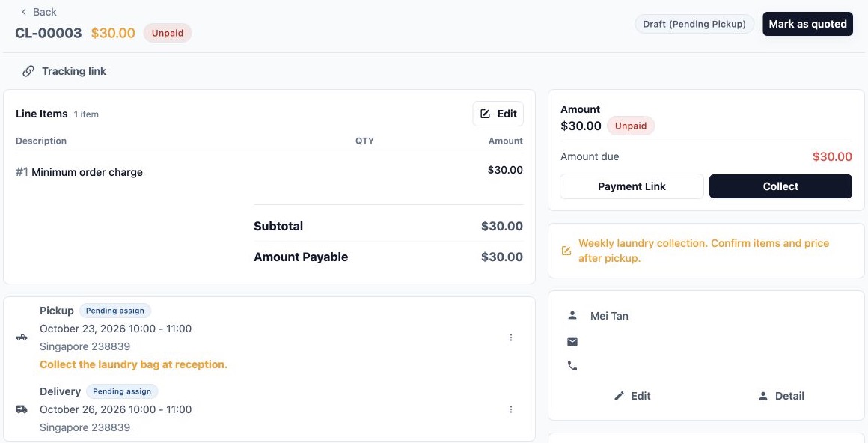Image resolution: width=868 pixels, height=443 pixels.
Task: Click the Pickup Pending assign badge
Action: pyautogui.click(x=115, y=311)
